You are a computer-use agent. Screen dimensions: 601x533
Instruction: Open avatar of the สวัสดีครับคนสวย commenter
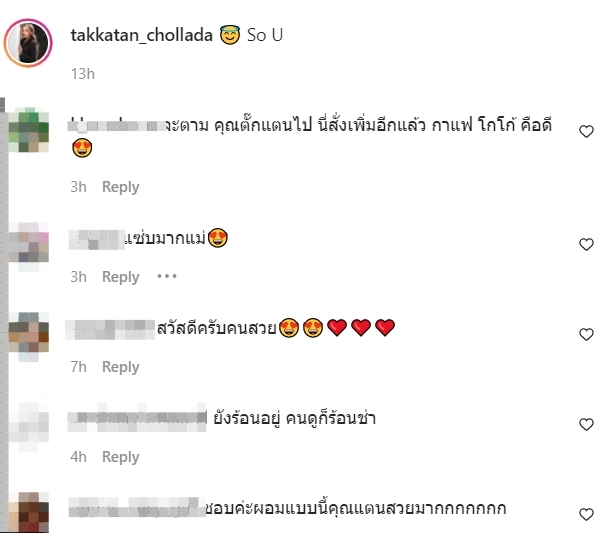(29, 334)
